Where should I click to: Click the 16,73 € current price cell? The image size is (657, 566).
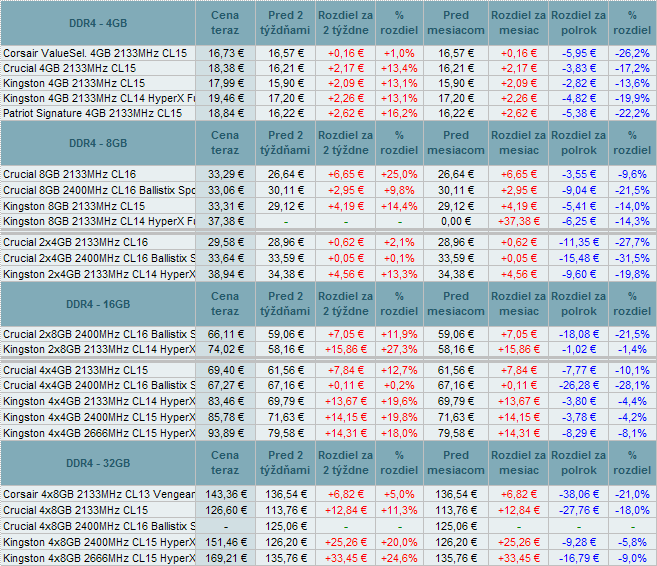tap(225, 53)
